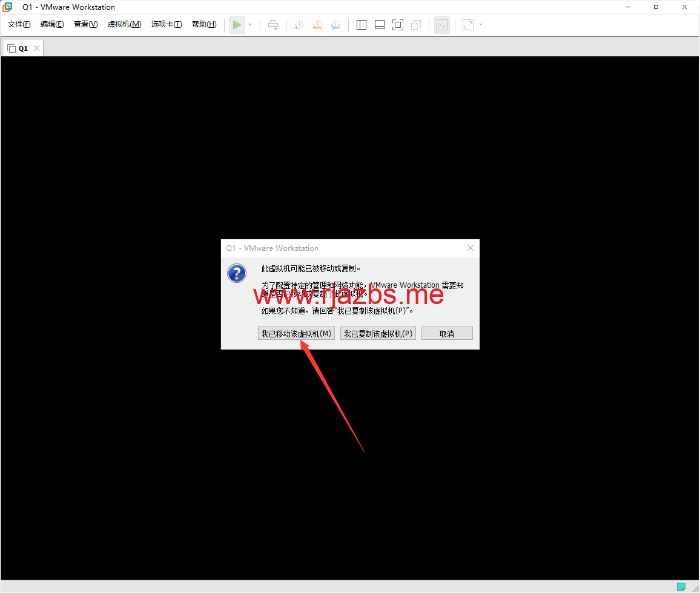Open the 文件(F) menu

(x=19, y=25)
